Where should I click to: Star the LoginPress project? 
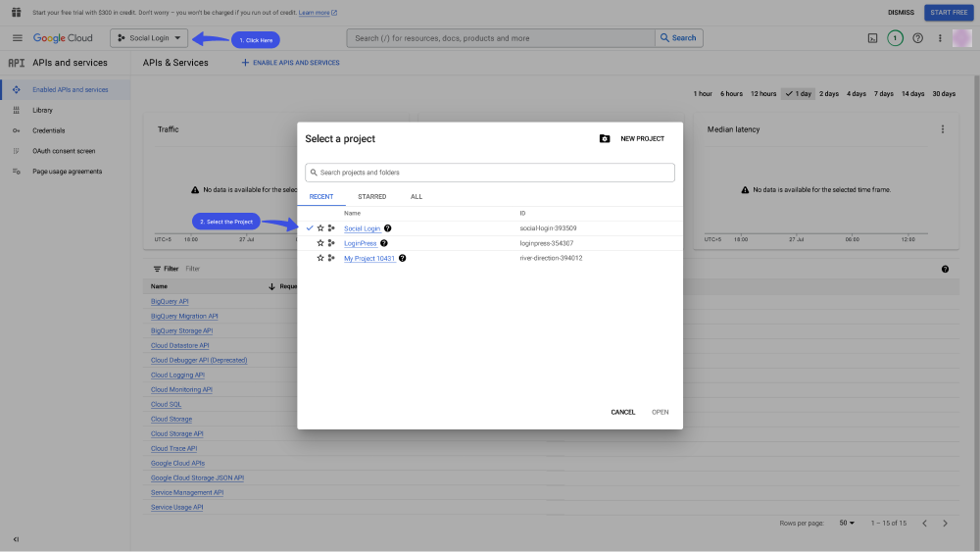click(x=320, y=243)
